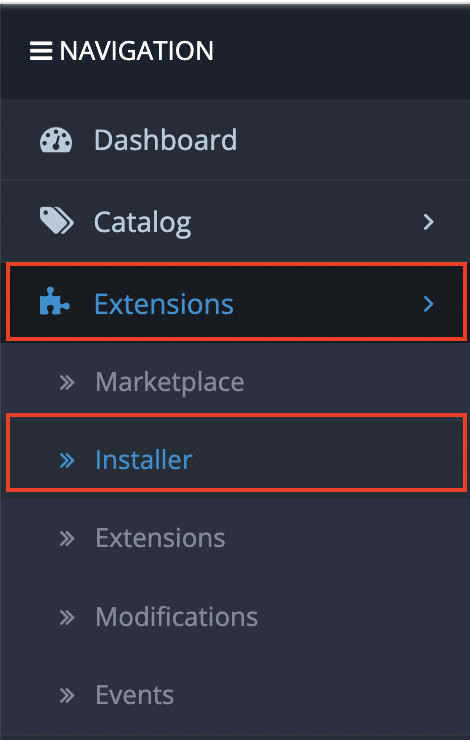Select the Catalog menu label
This screenshot has width=470, height=740.
pos(143,222)
